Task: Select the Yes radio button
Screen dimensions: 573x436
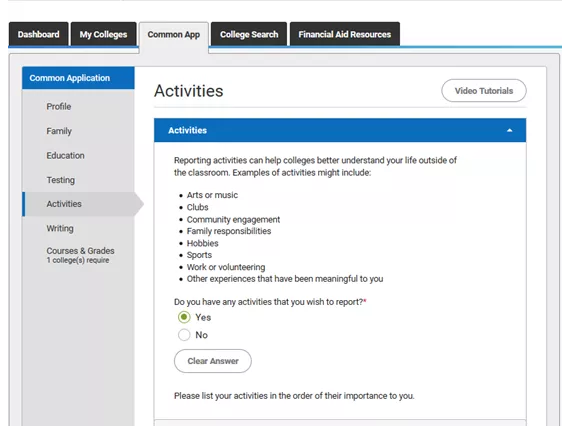Action: coord(184,317)
